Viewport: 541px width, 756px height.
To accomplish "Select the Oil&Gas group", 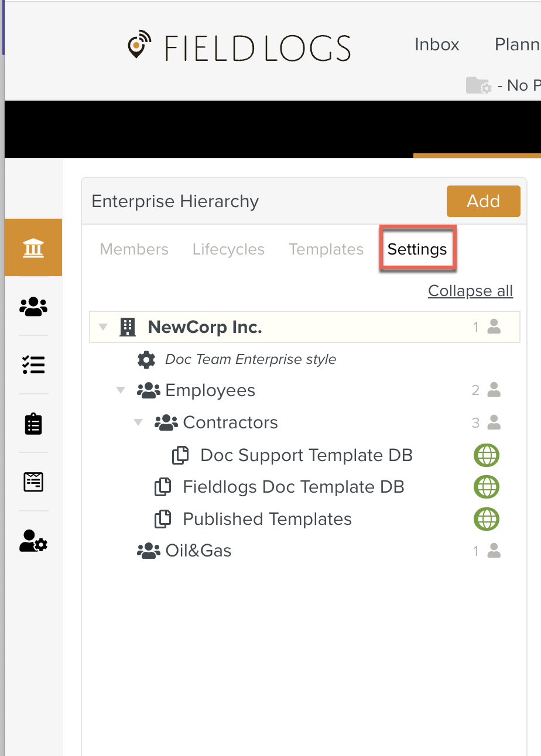I will [x=198, y=551].
